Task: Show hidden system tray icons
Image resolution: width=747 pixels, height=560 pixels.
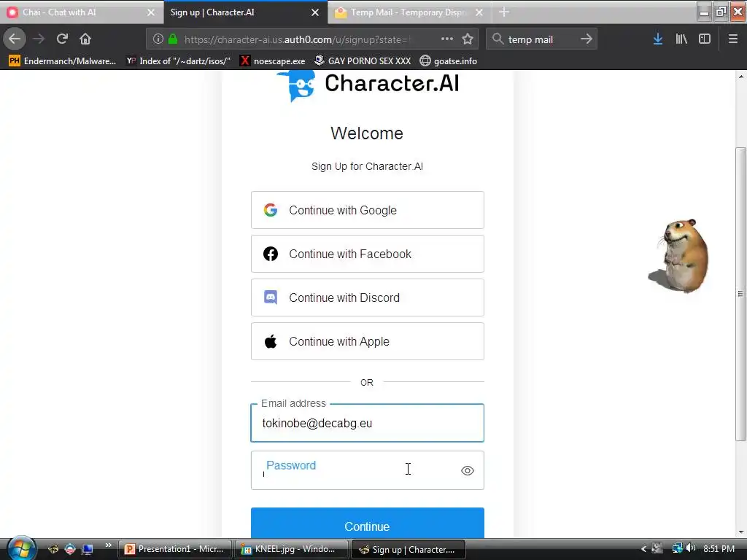Action: 643,549
